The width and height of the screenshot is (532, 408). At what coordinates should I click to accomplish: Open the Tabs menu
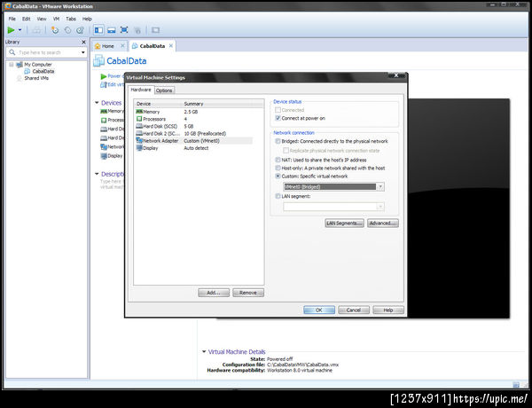(71, 19)
